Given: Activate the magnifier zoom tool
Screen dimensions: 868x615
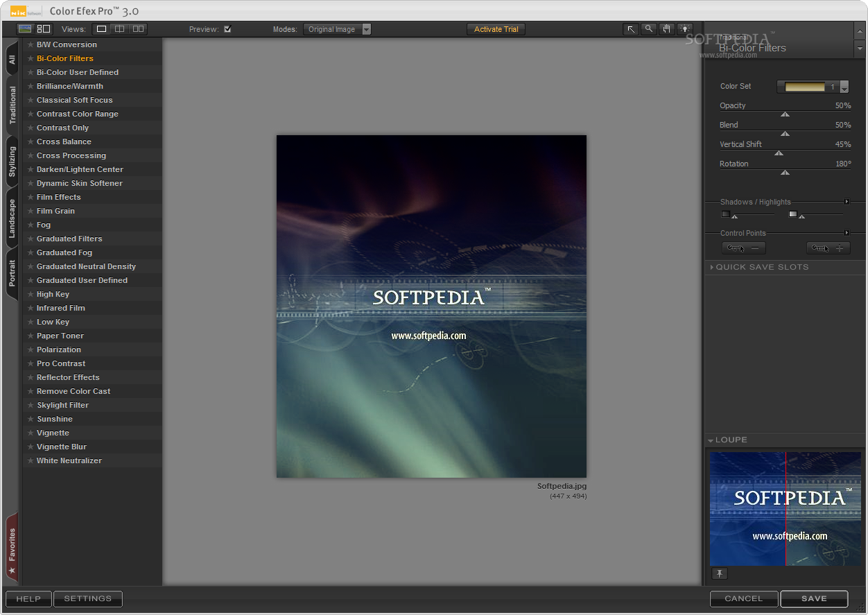Looking at the screenshot, I should click(649, 29).
